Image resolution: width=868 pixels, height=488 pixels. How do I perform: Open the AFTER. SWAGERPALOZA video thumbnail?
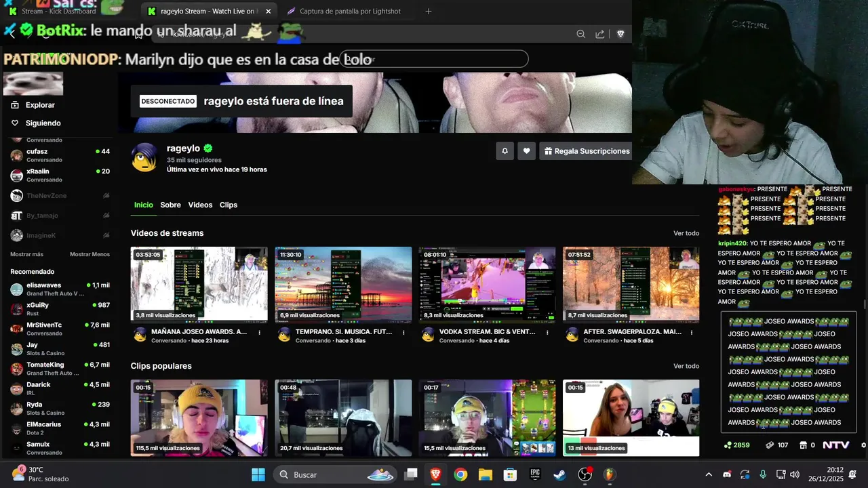tap(631, 285)
